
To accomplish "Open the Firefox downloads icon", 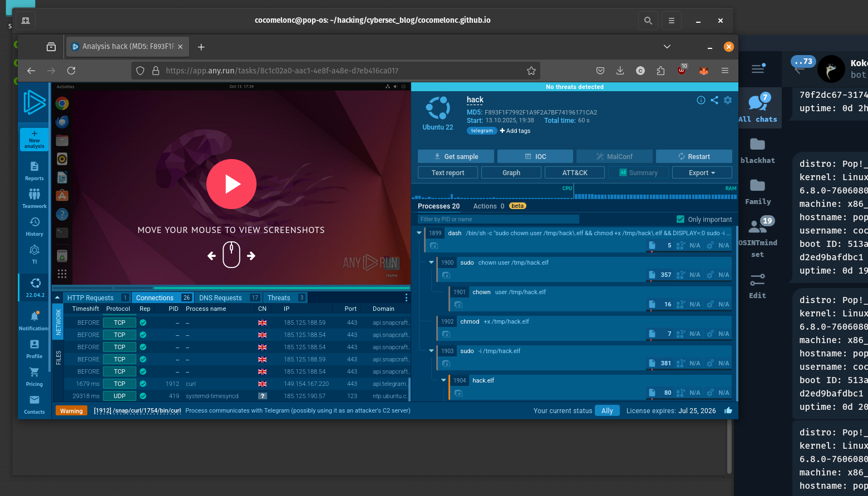I will coord(620,71).
